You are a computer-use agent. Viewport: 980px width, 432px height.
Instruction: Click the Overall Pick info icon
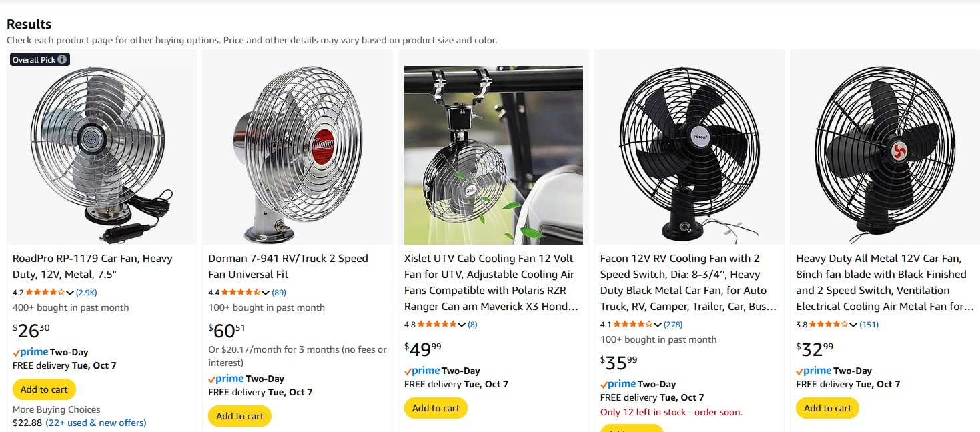(x=62, y=59)
